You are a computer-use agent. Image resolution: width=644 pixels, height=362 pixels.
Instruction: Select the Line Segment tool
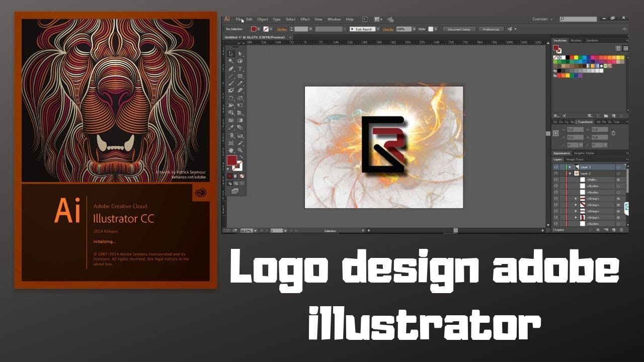[x=231, y=75]
